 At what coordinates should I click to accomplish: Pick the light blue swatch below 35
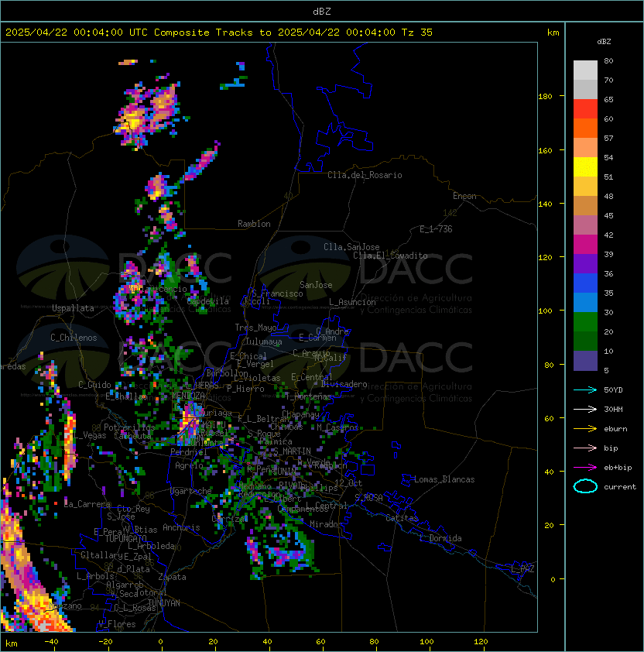pos(585,302)
